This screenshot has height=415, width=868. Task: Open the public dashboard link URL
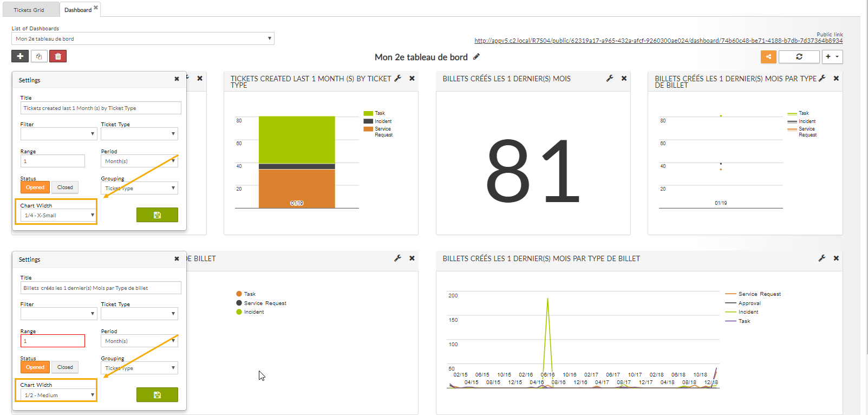tap(658, 41)
